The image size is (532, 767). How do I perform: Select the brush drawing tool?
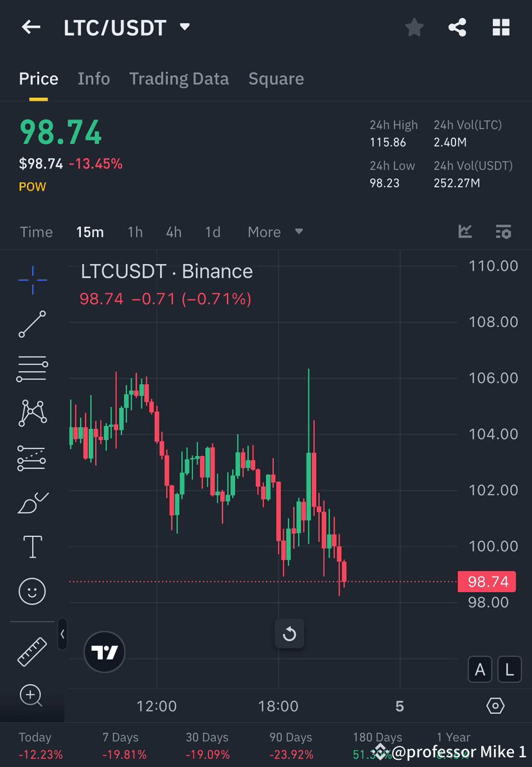pyautogui.click(x=32, y=502)
